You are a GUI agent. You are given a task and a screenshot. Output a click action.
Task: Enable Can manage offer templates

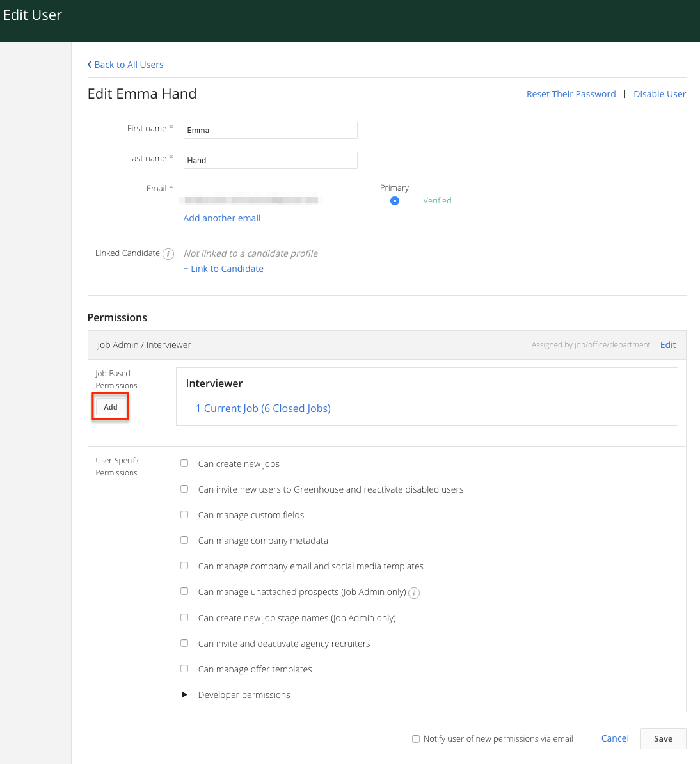point(184,669)
